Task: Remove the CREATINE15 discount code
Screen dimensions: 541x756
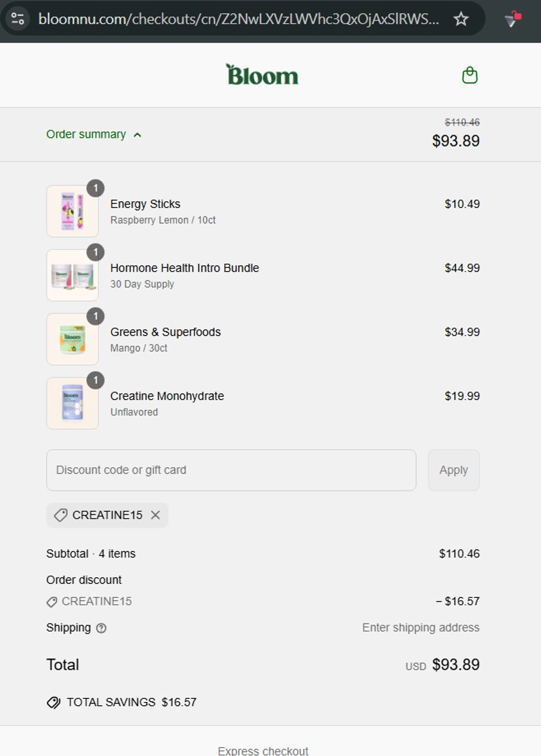Action: coord(156,515)
